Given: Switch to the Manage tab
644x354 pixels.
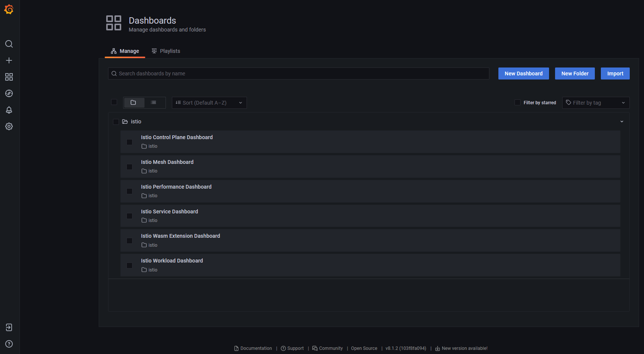Looking at the screenshot, I should pyautogui.click(x=125, y=51).
